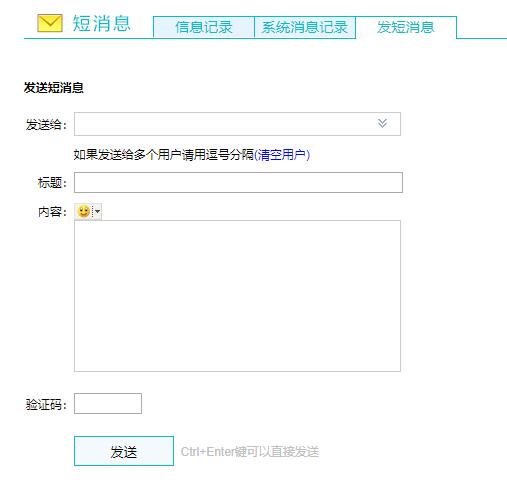Open the 系统消息记录 tab
The width and height of the screenshot is (507, 482).
[305, 27]
